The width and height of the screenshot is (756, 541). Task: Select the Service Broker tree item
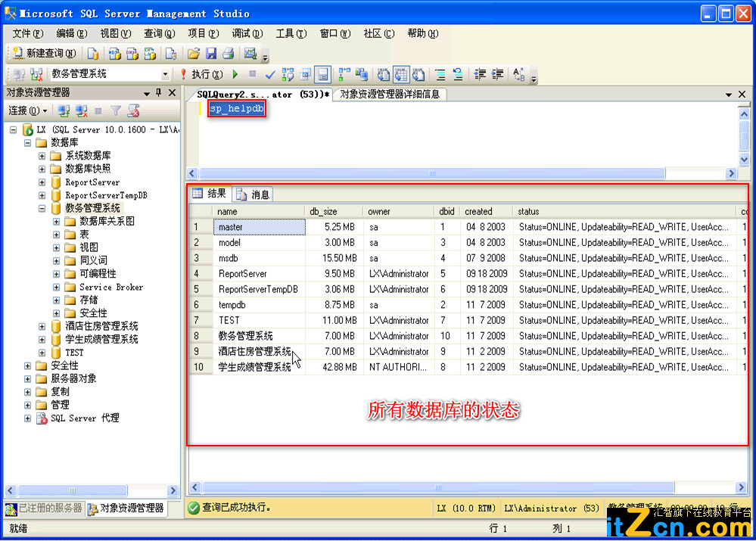[111, 287]
